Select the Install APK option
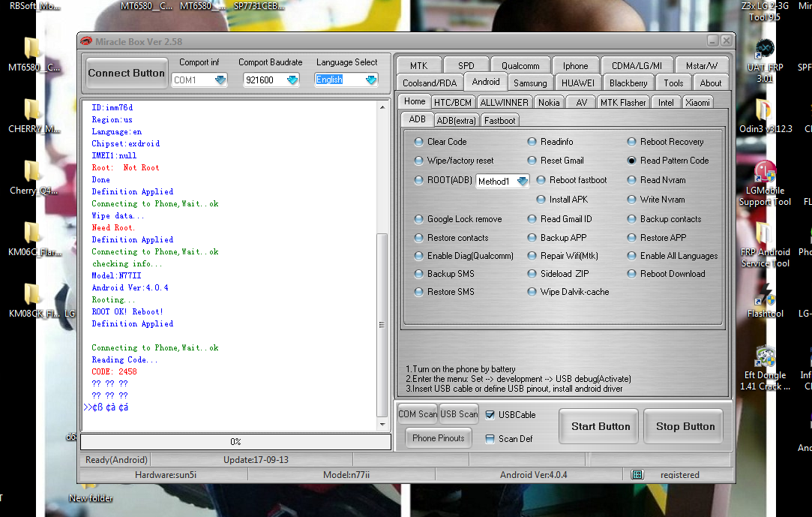This screenshot has height=517, width=812. 541,200
